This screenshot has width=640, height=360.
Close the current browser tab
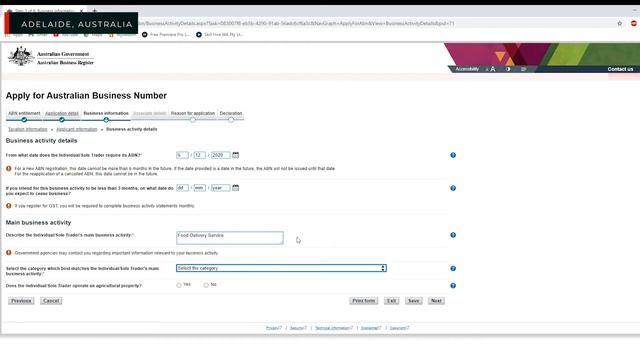(81, 11)
